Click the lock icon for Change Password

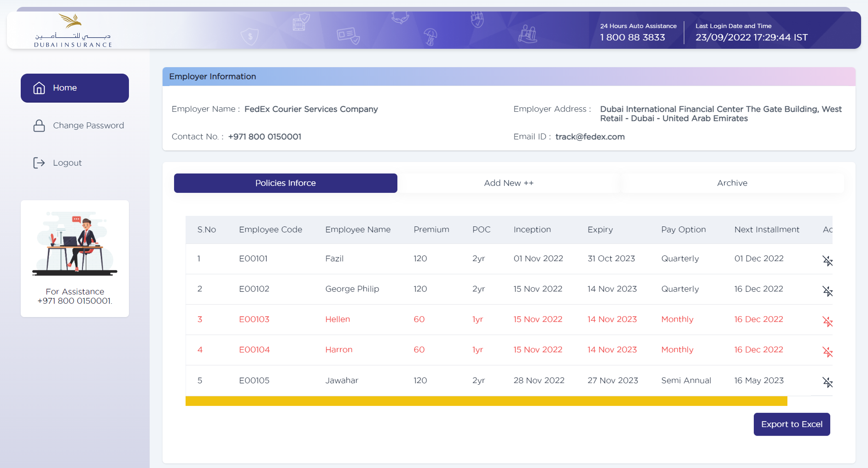[x=39, y=126]
